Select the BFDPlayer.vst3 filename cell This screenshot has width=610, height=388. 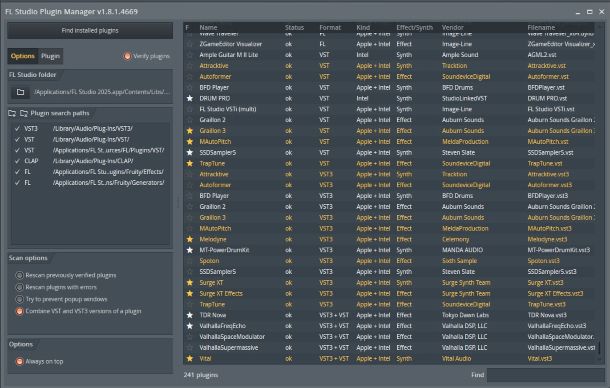click(x=548, y=196)
